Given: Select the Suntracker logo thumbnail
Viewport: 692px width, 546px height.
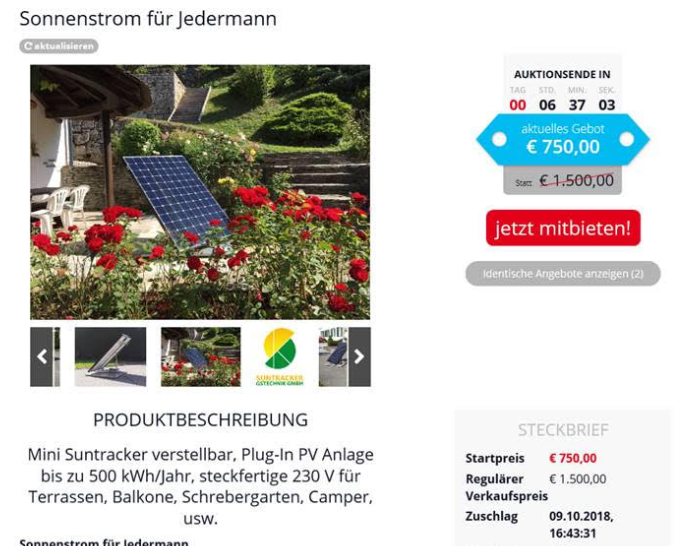Looking at the screenshot, I should (x=280, y=357).
